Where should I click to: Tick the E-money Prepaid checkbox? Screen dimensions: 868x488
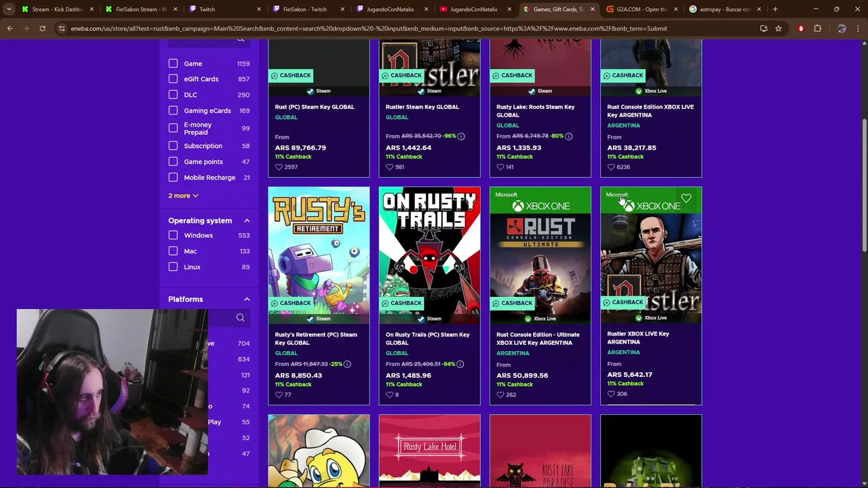click(173, 128)
